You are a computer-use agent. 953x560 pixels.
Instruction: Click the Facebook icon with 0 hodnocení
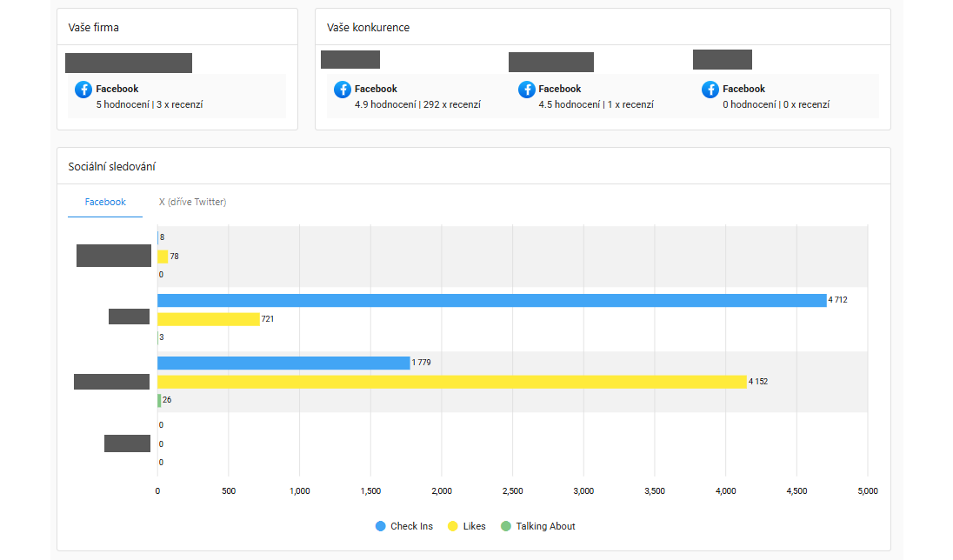(710, 90)
